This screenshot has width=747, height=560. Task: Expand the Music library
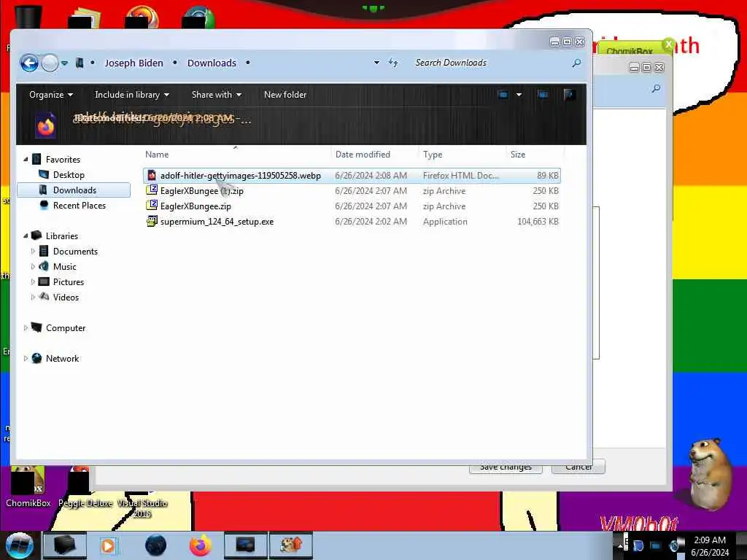click(33, 266)
